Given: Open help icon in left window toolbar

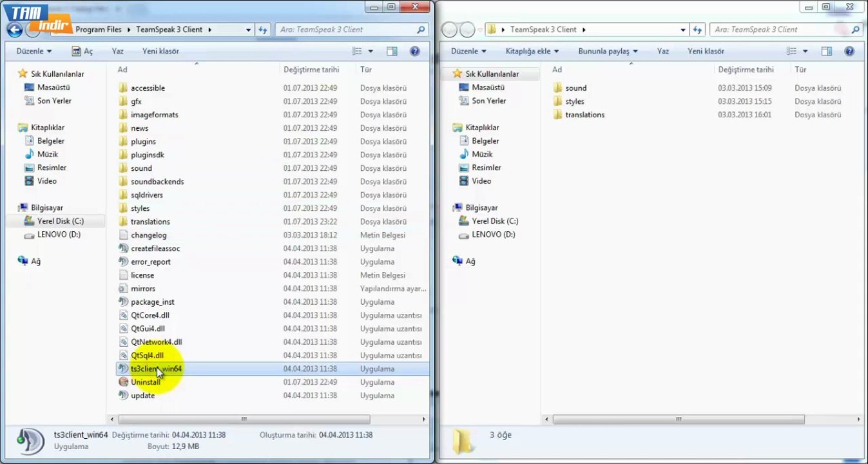Looking at the screenshot, I should click(415, 51).
